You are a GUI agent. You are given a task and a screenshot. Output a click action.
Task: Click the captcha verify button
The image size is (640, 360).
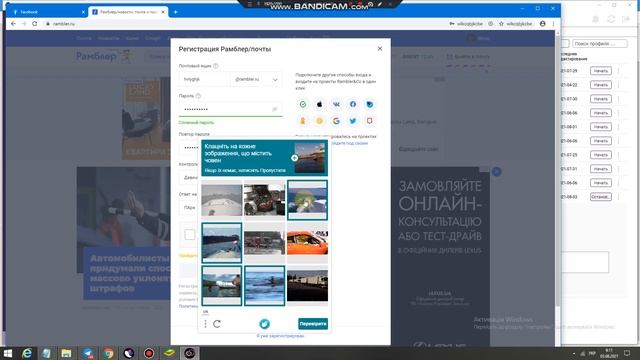(x=313, y=324)
